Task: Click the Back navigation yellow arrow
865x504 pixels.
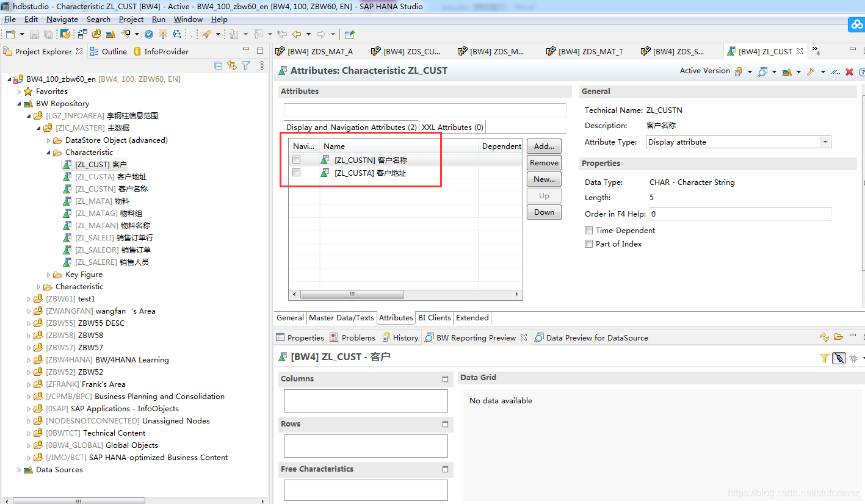Action: tap(297, 34)
